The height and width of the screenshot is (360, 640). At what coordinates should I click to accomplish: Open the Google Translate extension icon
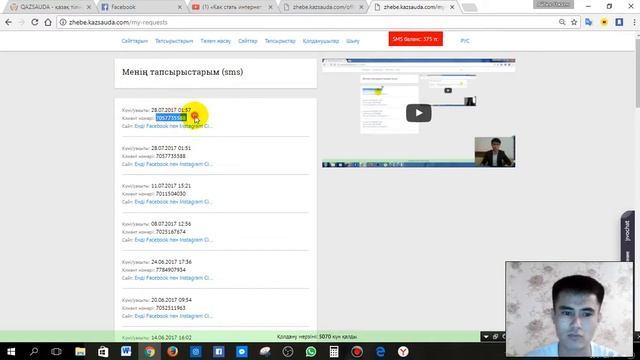pos(589,22)
